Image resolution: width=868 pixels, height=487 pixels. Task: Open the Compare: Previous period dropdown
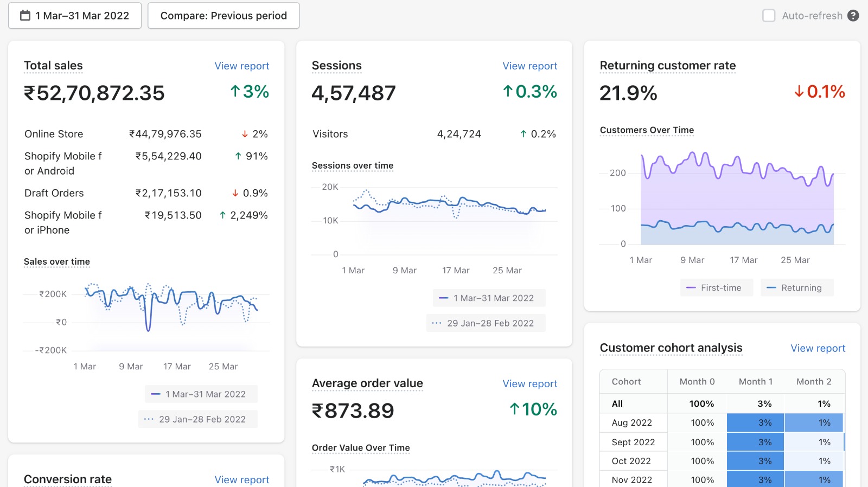click(x=224, y=16)
